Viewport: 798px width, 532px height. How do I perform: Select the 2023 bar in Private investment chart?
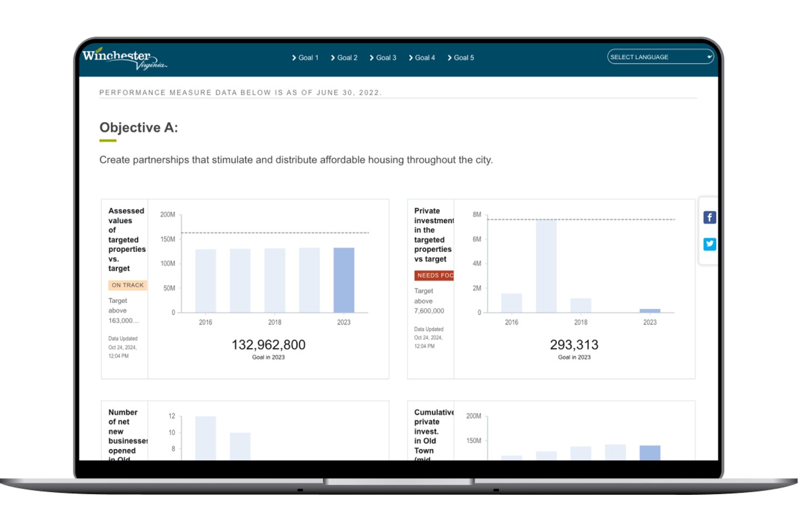click(650, 310)
